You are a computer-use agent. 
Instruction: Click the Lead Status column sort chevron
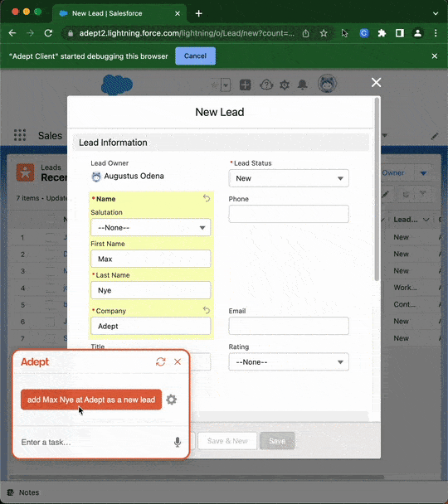pos(426,220)
